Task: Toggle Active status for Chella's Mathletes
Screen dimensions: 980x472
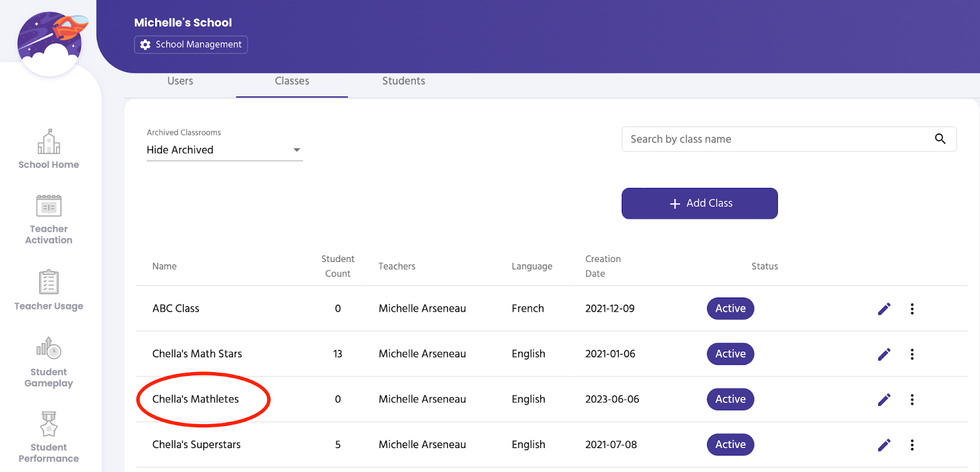Action: click(x=730, y=399)
